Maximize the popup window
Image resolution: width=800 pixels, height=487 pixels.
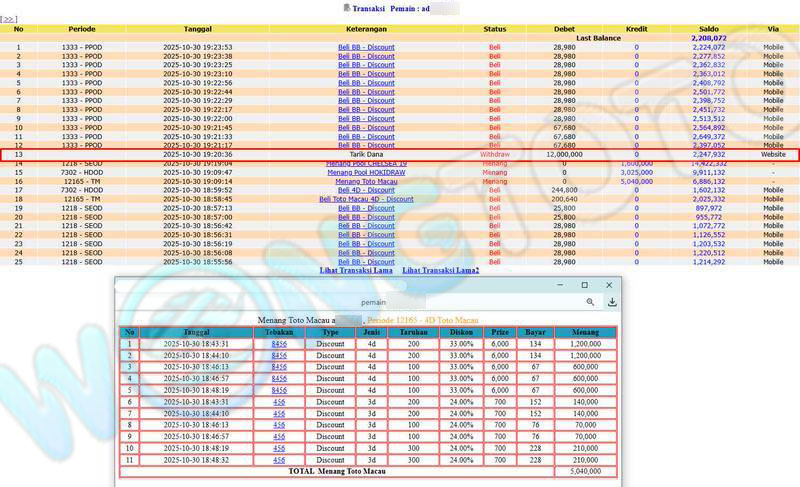click(585, 285)
